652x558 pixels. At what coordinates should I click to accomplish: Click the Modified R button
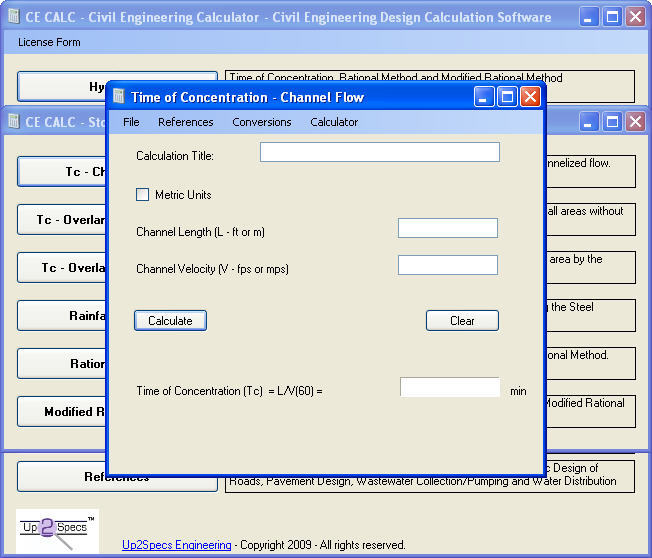62,412
